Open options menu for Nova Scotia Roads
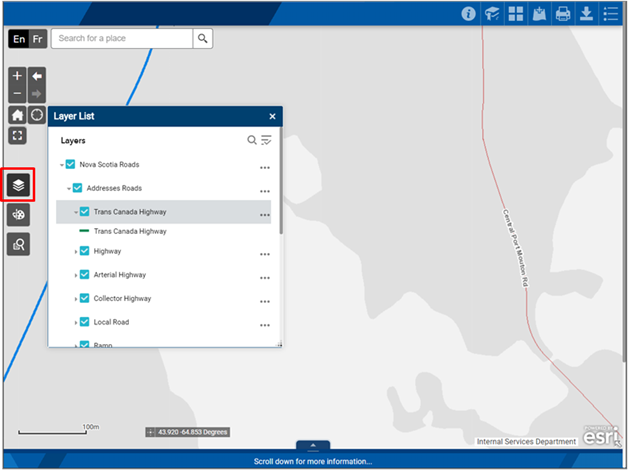This screenshot has width=628, height=470. (x=265, y=168)
